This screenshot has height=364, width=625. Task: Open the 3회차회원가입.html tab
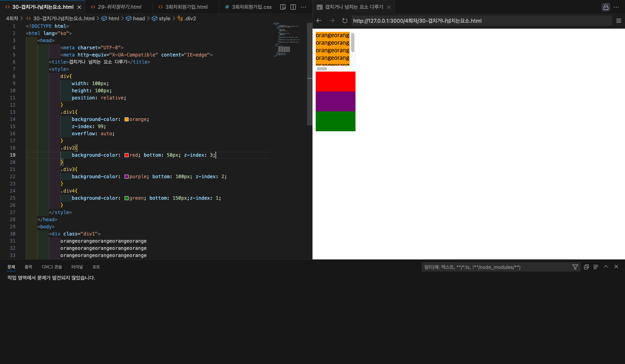click(186, 7)
